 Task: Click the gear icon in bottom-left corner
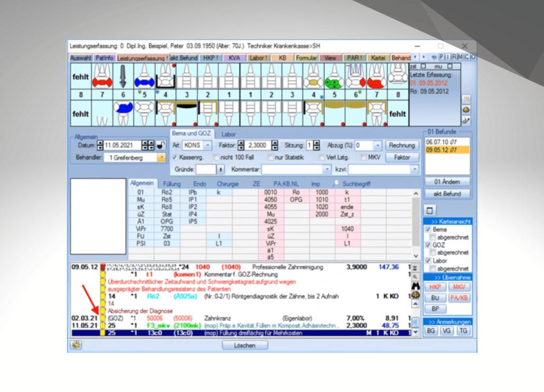(76, 345)
